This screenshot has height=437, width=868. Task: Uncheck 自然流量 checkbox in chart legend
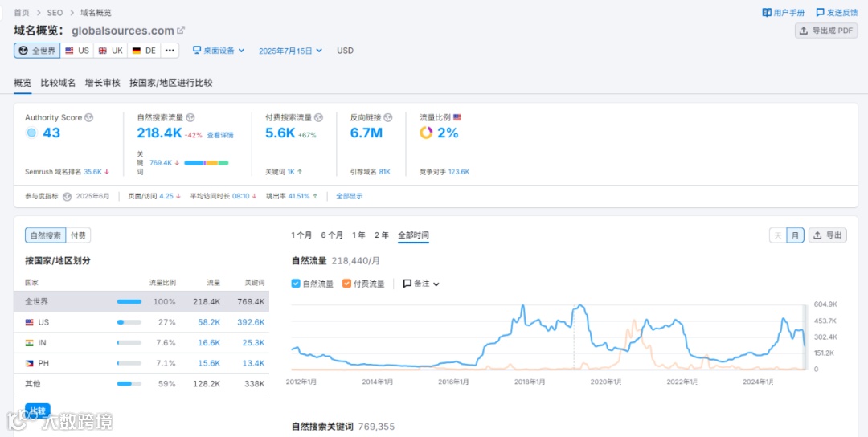pos(296,284)
